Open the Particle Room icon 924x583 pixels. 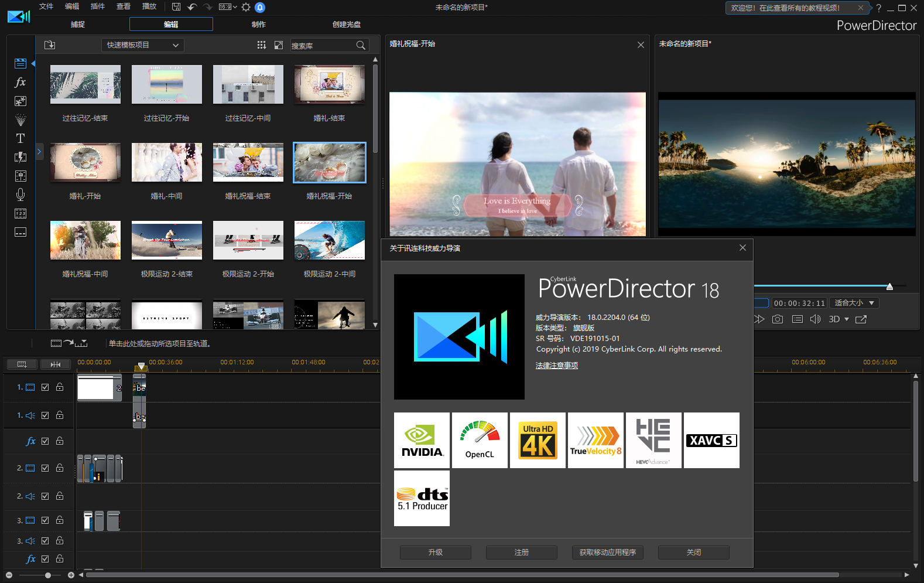tap(20, 120)
